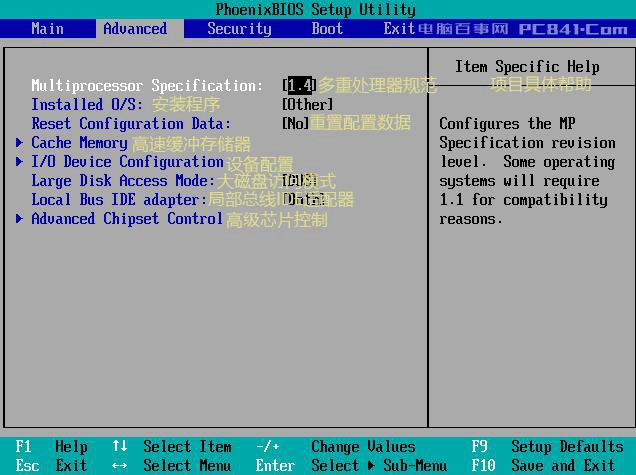
Task: Expand the I/O Device Configuration submenu
Action: [127, 162]
